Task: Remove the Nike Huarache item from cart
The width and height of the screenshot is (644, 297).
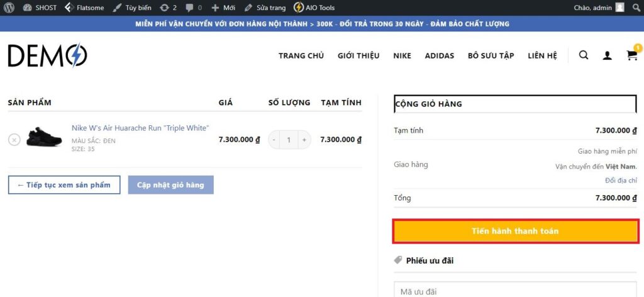Action: [x=14, y=140]
